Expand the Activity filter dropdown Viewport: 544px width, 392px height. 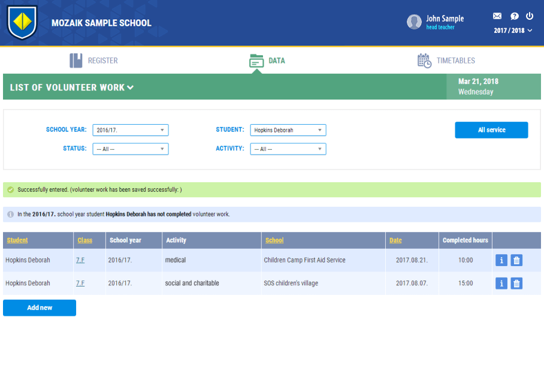pyautogui.click(x=288, y=149)
